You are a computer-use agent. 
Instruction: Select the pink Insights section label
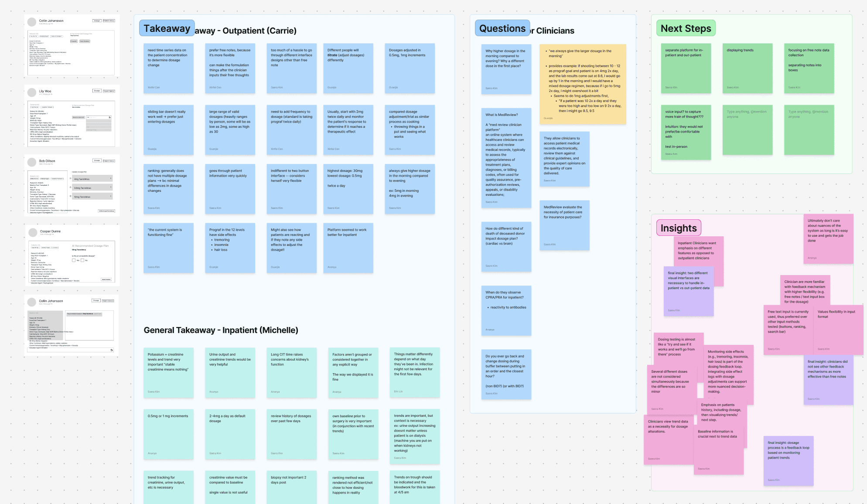coord(678,228)
